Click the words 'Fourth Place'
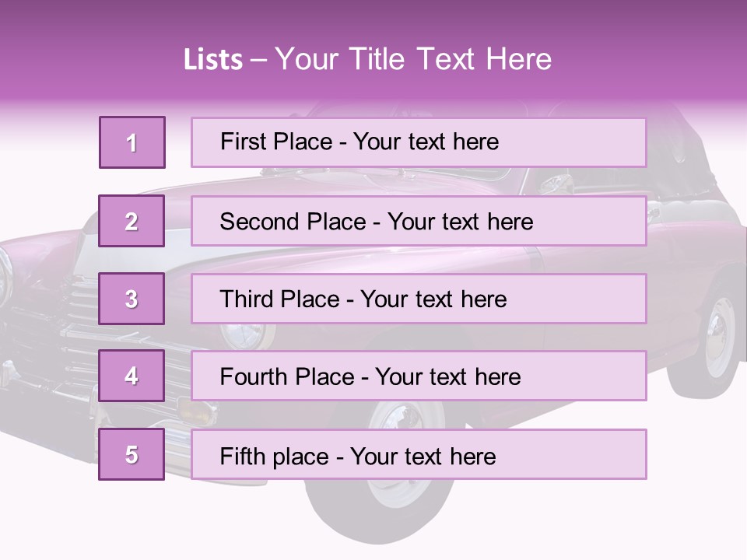This screenshot has width=747, height=560. tap(287, 376)
